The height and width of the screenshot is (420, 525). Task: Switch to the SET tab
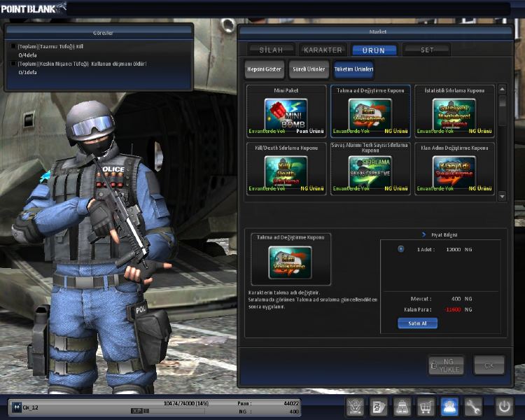point(427,50)
